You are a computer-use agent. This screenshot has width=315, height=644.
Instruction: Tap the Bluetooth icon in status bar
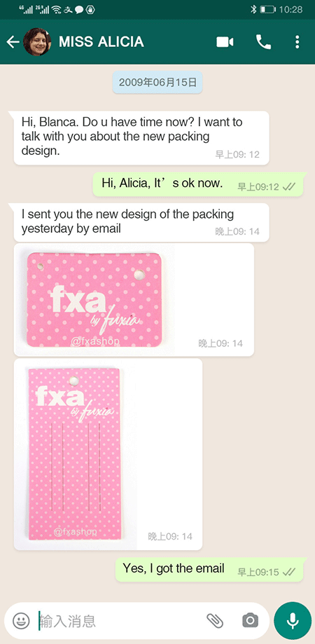click(253, 9)
